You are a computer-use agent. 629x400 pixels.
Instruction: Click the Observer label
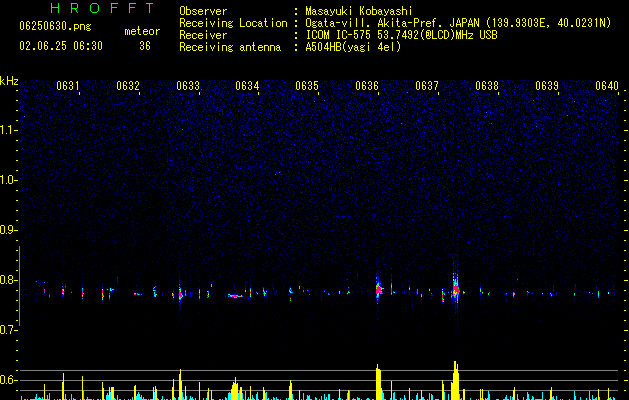pos(203,11)
